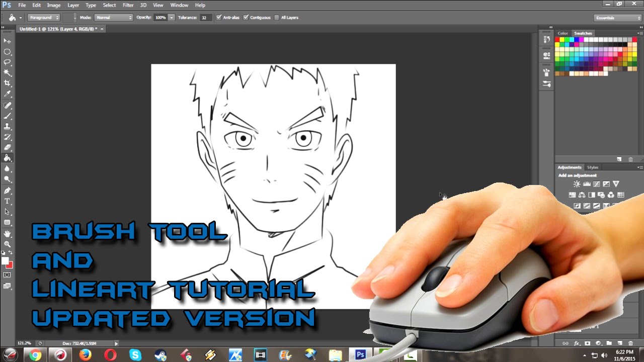Select the Zoom tool
644x362 pixels.
[x=7, y=244]
